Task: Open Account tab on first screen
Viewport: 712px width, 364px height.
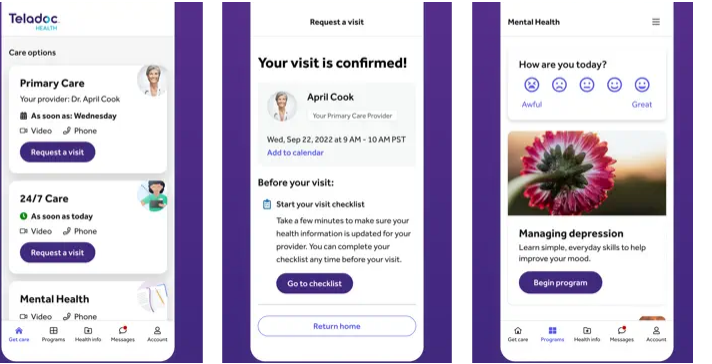Action: click(157, 334)
